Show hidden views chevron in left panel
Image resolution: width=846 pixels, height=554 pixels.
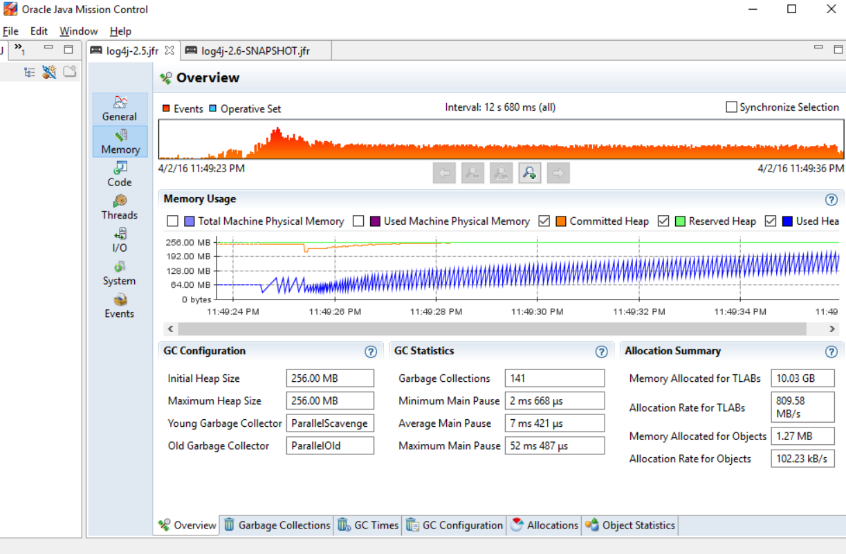(19, 49)
